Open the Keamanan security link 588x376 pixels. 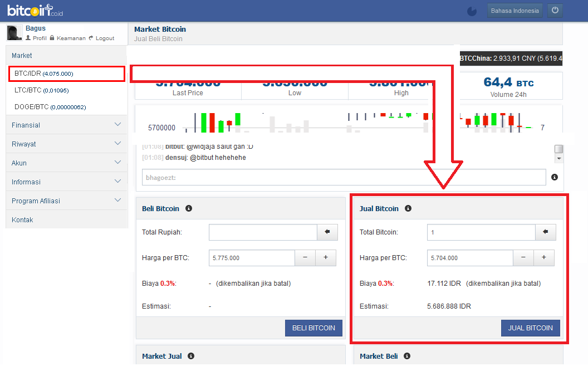coord(67,38)
